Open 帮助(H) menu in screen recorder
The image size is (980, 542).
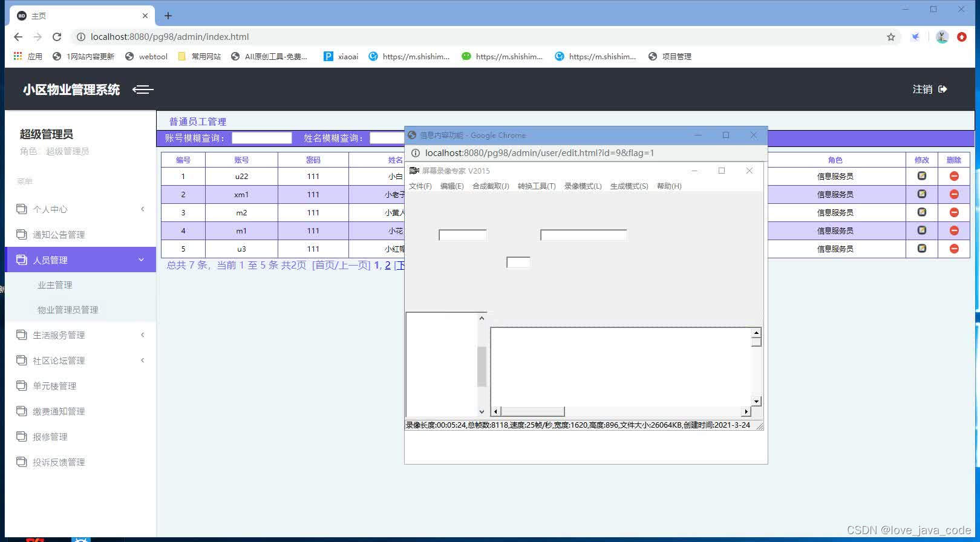669,186
